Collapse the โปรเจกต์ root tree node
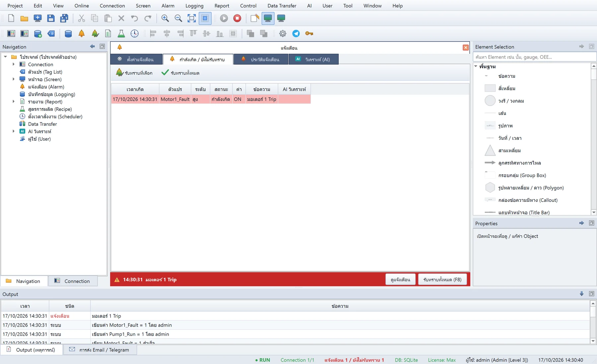The image size is (597, 364). [5, 57]
